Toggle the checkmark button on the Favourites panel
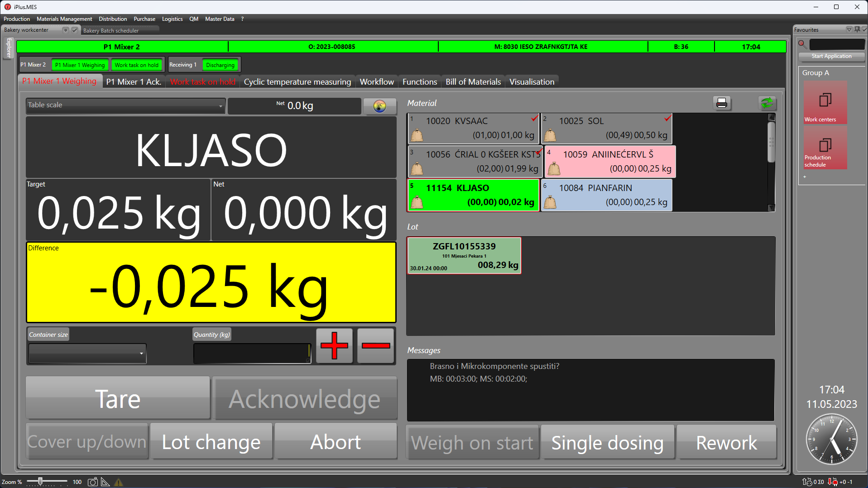 [864, 29]
